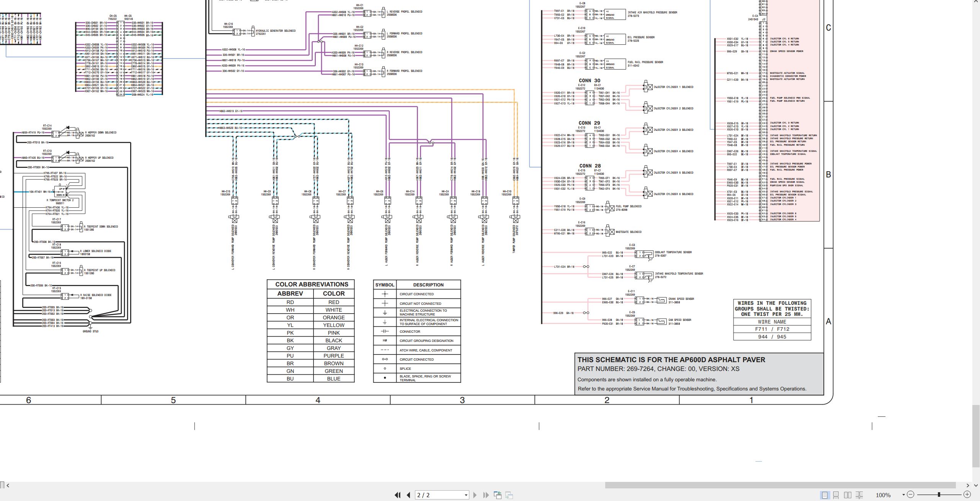
Task: Go to previous view icon
Action: click(498, 495)
